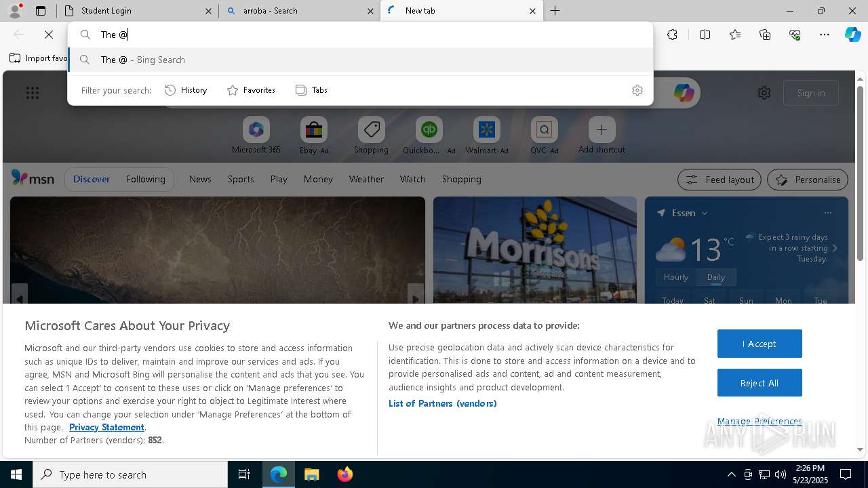Open the notifications action center icon
Image resolution: width=868 pixels, height=488 pixels.
[x=846, y=474]
